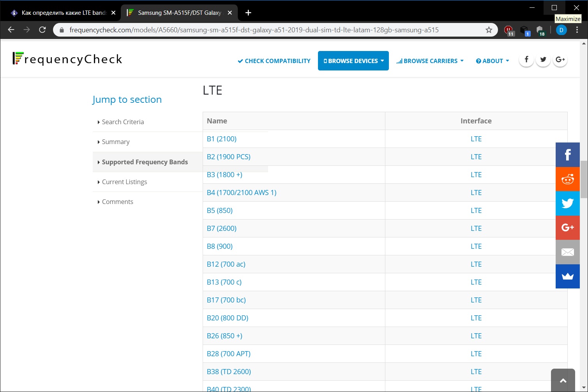The width and height of the screenshot is (588, 392).
Task: Click the FrequencyCheck logo
Action: (67, 59)
